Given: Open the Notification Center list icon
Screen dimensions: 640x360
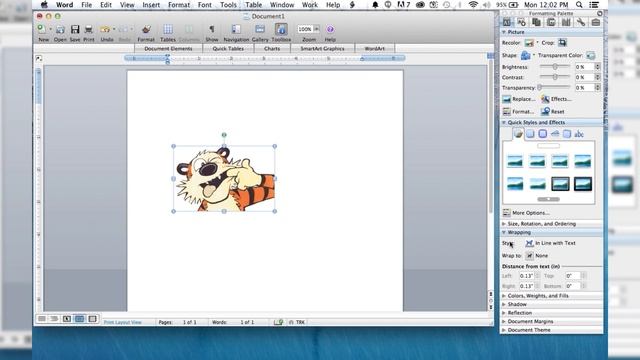Looking at the screenshot, I should click(x=594, y=5).
